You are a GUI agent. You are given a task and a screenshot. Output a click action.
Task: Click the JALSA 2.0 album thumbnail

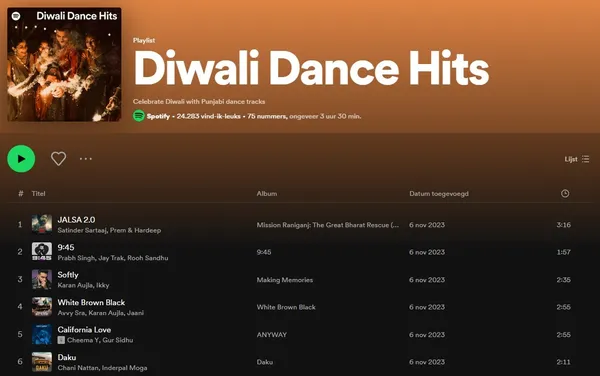click(x=42, y=224)
